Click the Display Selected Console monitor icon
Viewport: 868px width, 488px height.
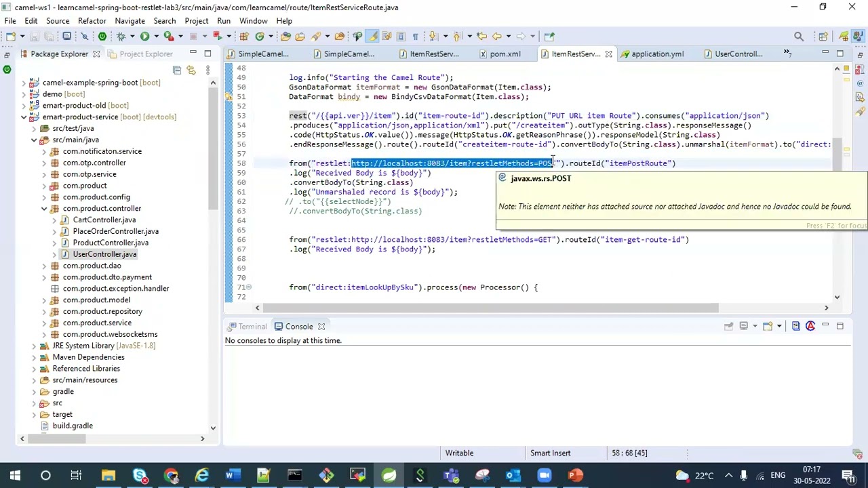[744, 326]
